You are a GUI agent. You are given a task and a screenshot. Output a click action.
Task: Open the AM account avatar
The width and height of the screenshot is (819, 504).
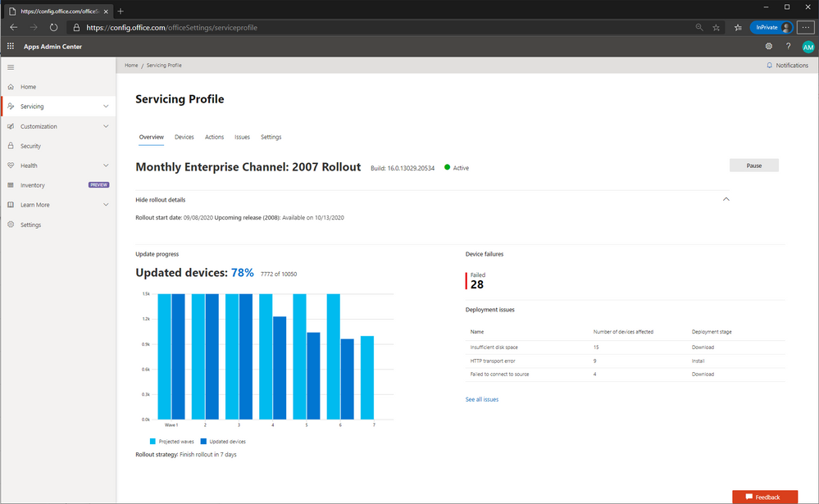pyautogui.click(x=808, y=47)
